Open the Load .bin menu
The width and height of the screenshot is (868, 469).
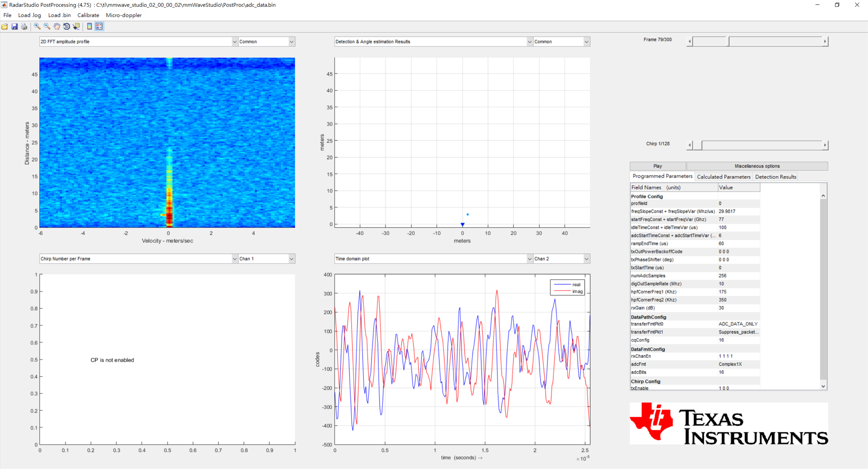point(59,15)
